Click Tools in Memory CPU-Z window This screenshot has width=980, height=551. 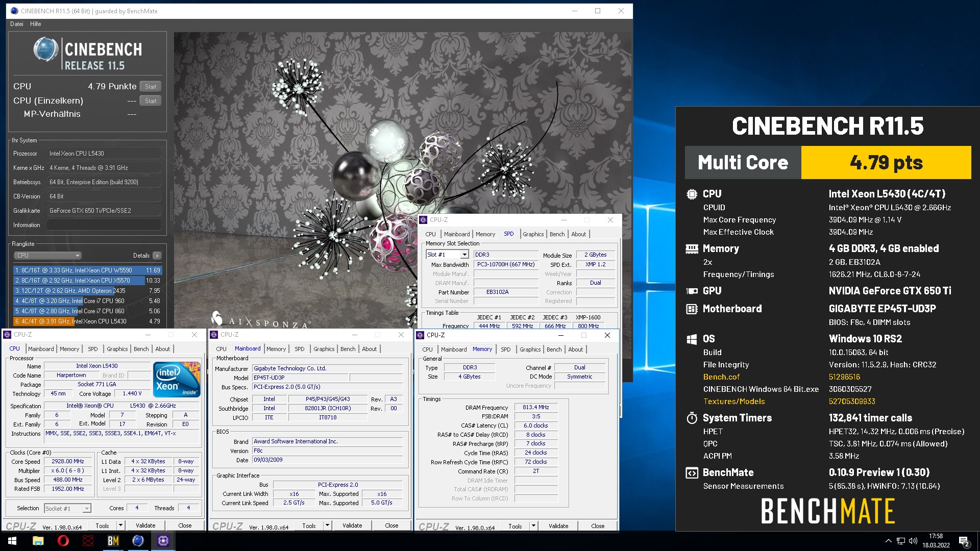pos(515,526)
